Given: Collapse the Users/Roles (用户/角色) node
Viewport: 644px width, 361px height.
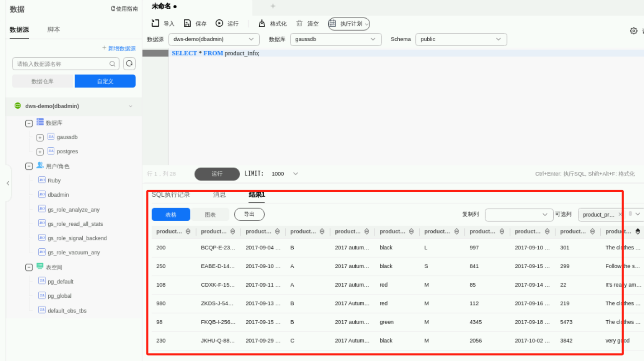Looking at the screenshot, I should (29, 166).
